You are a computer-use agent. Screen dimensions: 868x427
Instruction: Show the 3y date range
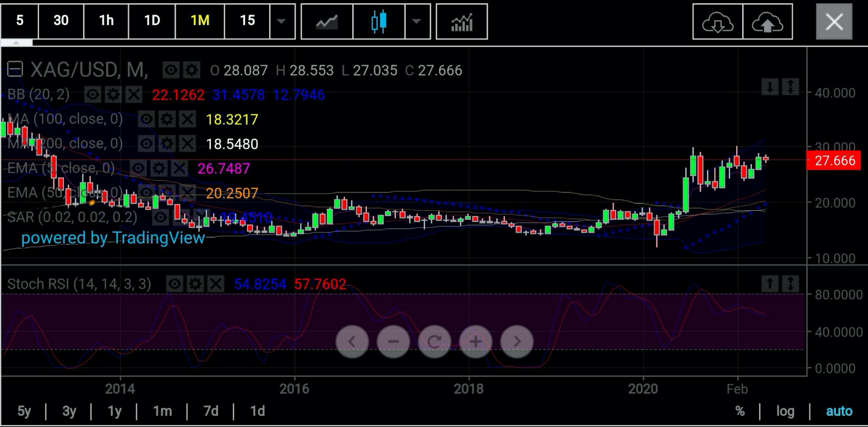click(69, 411)
